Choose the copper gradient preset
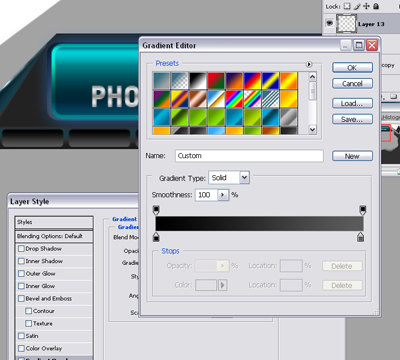This screenshot has height=360, width=400. pos(198,99)
